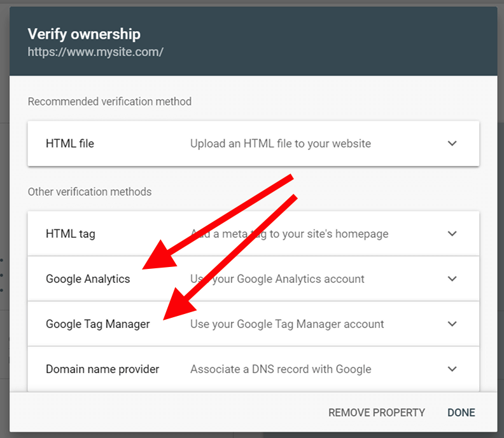504x438 pixels.
Task: Expand Google Tag Manager chevron arrow
Action: tap(452, 324)
